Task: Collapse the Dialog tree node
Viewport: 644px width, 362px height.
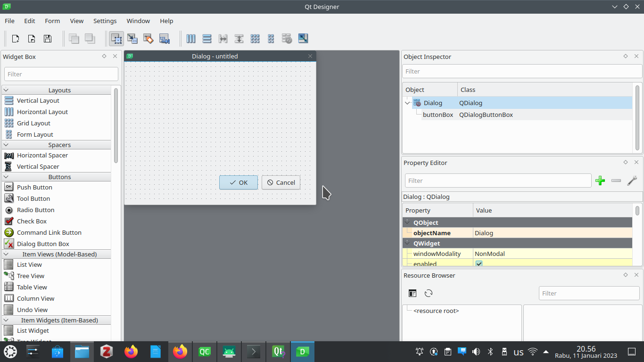Action: pos(407,103)
